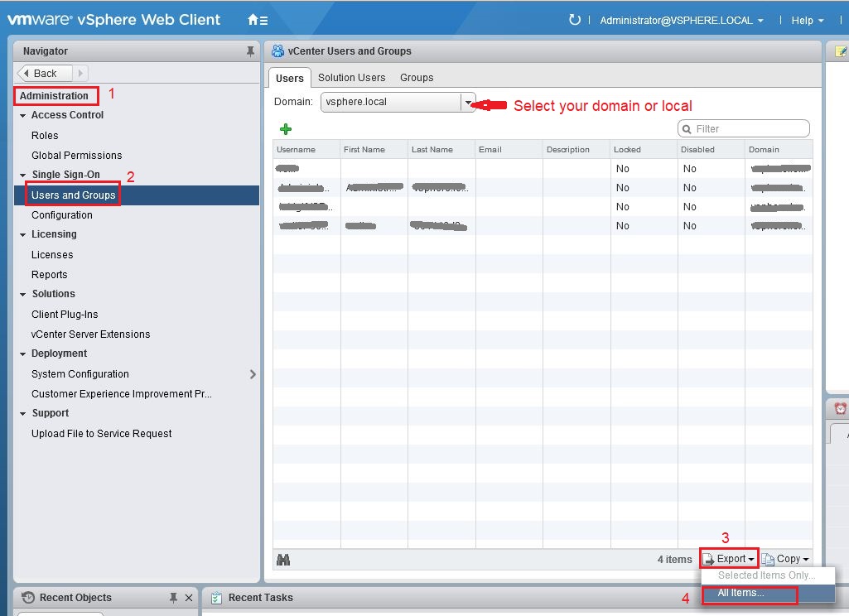849x616 pixels.
Task: Click the vmware vSphere Web Client logo
Action: pos(113,19)
